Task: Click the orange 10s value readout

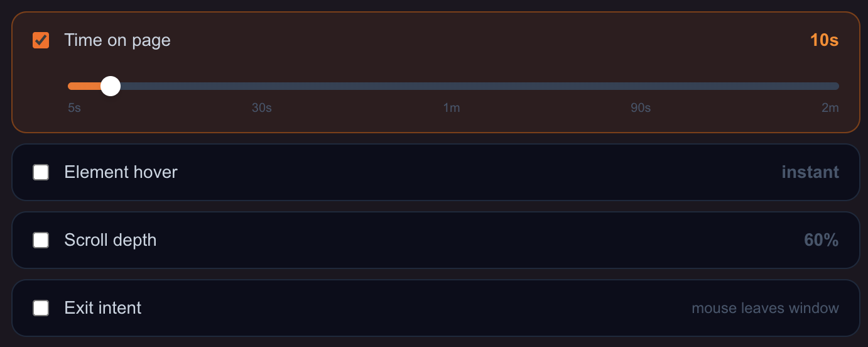Action: coord(824,41)
